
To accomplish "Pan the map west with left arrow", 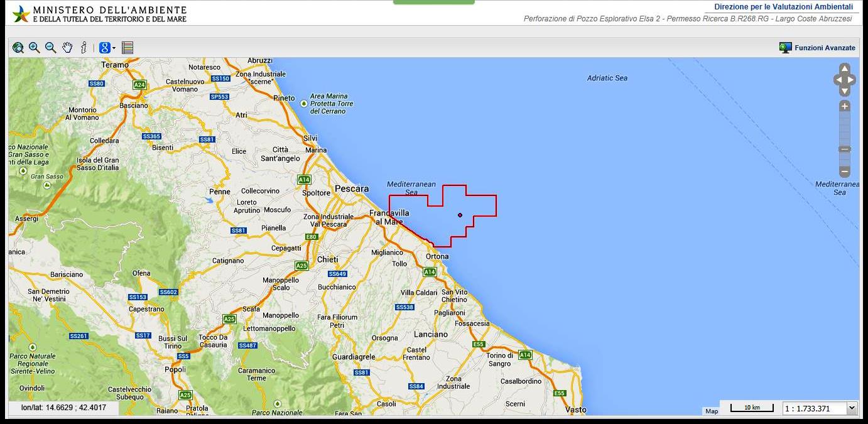I will 838,80.
